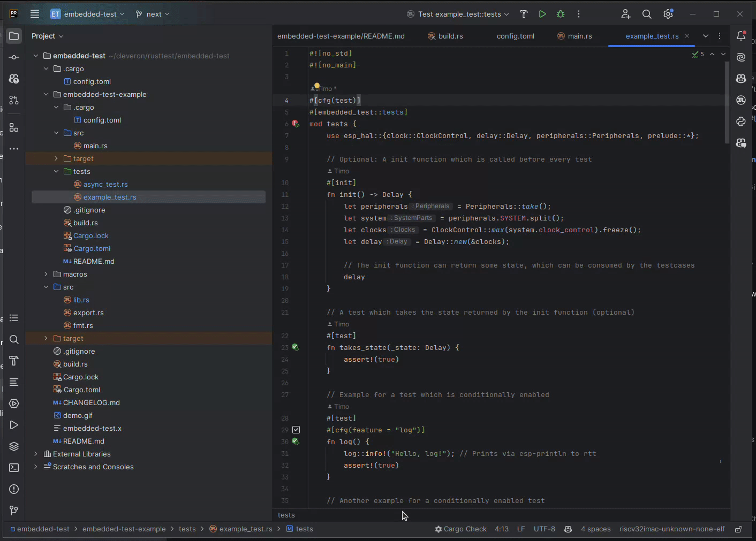The image size is (756, 541).
Task: Open async_test.rs in project tree
Action: tap(105, 184)
